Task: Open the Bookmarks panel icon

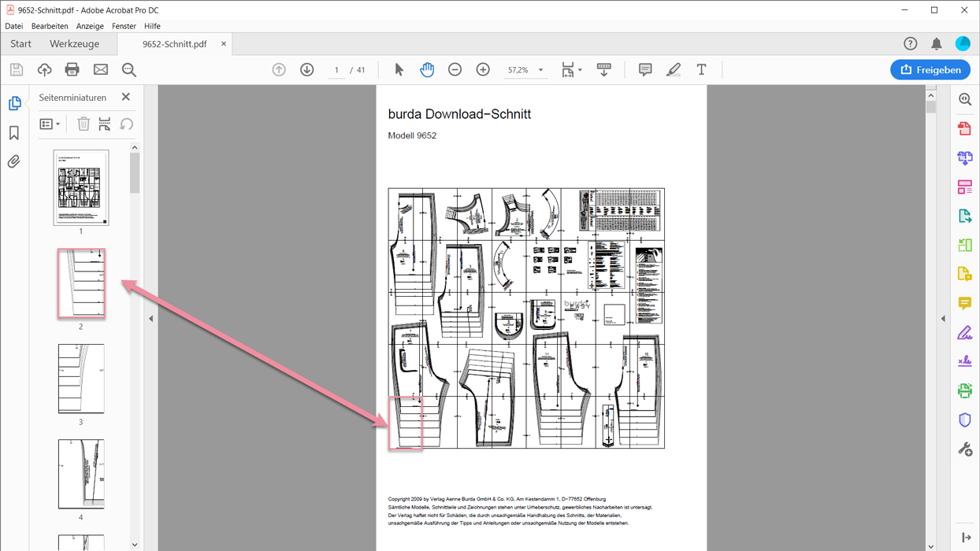Action: (14, 133)
